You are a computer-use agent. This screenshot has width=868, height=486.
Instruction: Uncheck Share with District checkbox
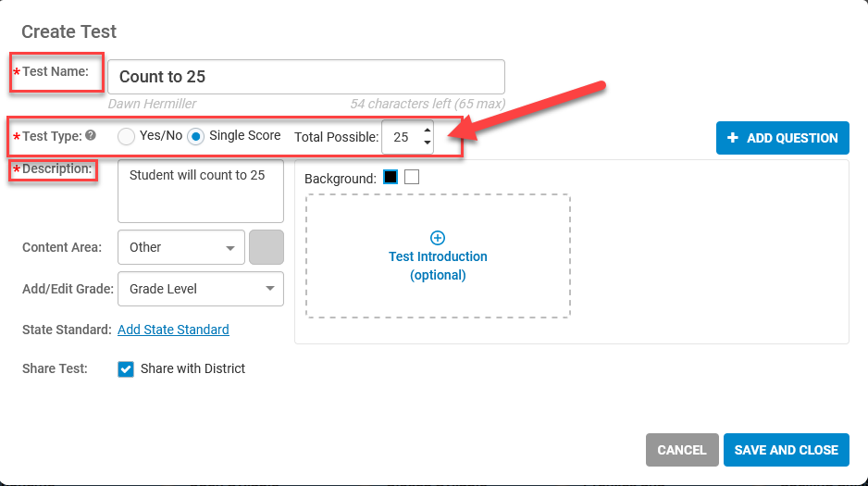[x=126, y=369]
